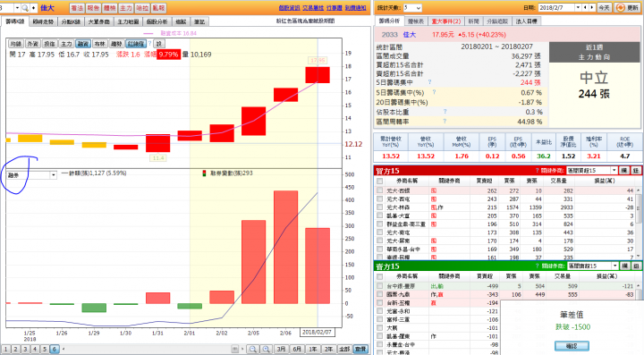Toggle the 投信 chart overlay
The height and width of the screenshot is (355, 644).
point(49,44)
